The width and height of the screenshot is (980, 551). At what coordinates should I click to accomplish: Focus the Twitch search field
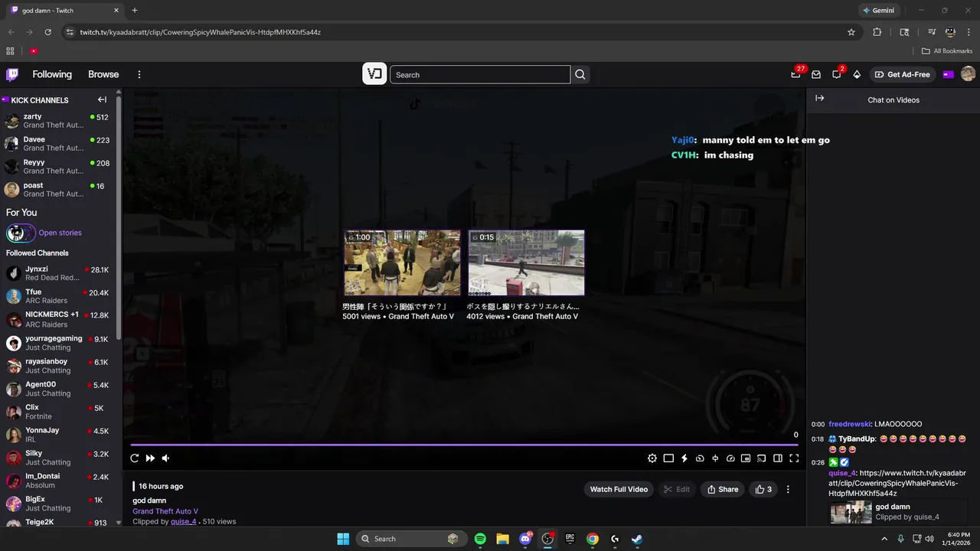(480, 74)
